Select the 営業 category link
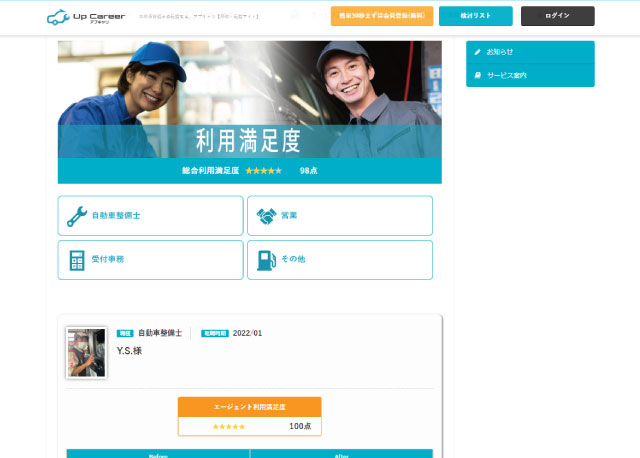640x458 pixels. (x=339, y=216)
